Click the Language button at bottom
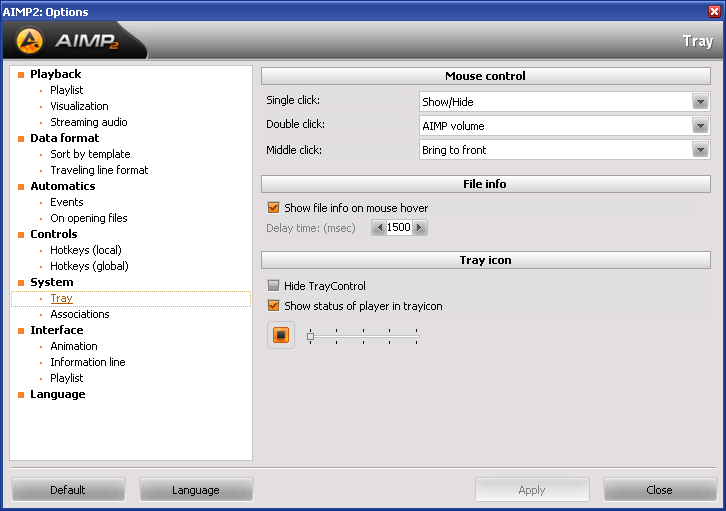Viewport: 726px width, 511px height. (x=196, y=490)
